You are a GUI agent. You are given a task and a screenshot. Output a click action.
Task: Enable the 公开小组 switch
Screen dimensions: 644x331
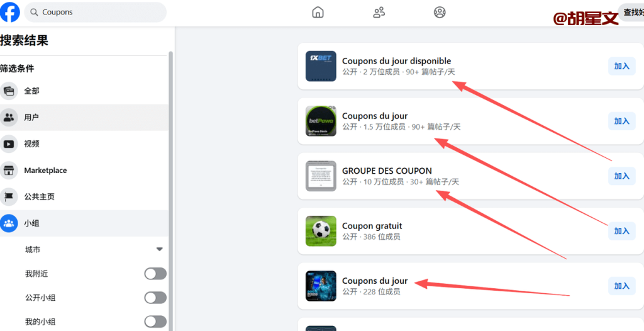(x=155, y=298)
